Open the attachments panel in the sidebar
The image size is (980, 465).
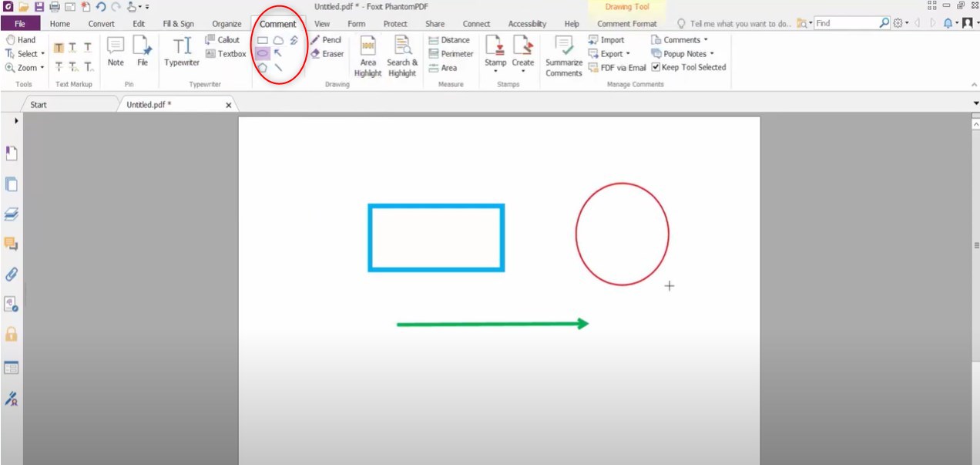coord(11,275)
